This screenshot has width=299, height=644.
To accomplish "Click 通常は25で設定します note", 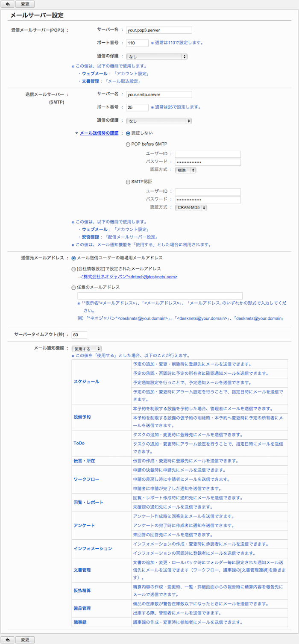I will [x=175, y=107].
